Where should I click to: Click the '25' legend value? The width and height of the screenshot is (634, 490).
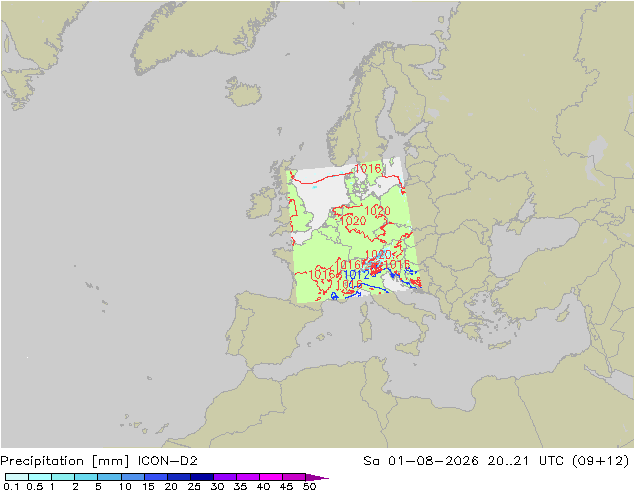pyautogui.click(x=194, y=486)
